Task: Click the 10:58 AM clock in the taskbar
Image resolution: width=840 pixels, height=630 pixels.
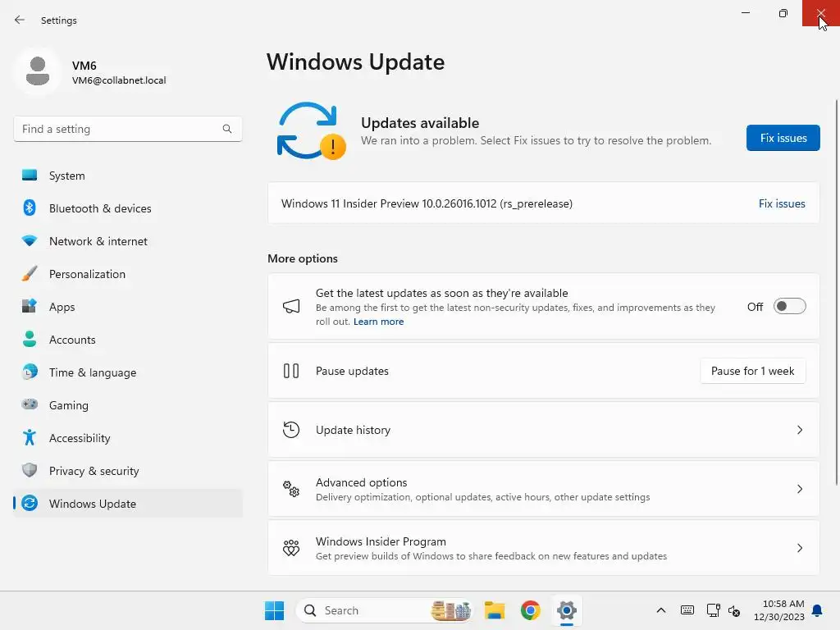Action: click(783, 604)
